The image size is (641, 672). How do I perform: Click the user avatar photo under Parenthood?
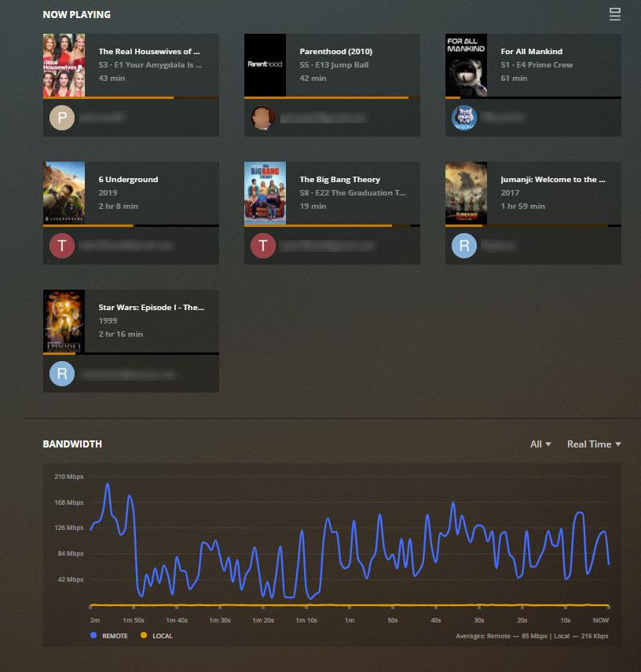263,118
